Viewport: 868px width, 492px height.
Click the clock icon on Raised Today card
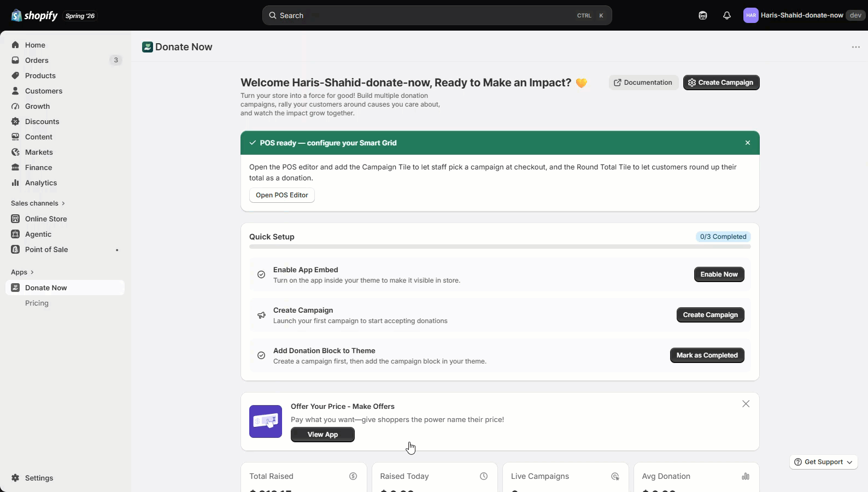click(484, 476)
